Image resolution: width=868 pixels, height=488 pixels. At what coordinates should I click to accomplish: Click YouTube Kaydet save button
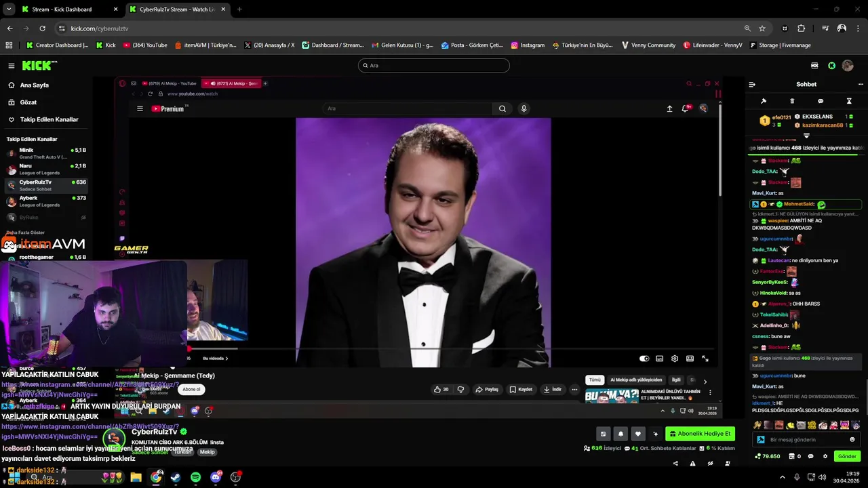pos(521,390)
